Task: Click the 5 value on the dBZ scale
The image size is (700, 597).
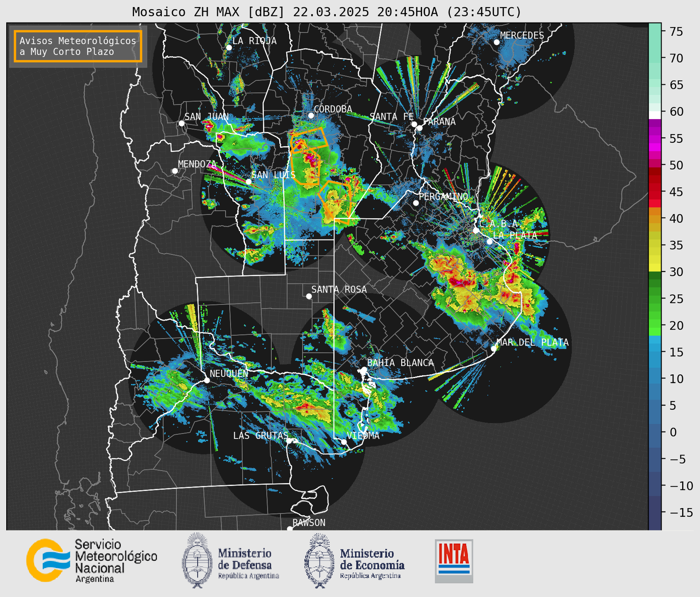Action: pyautogui.click(x=673, y=406)
